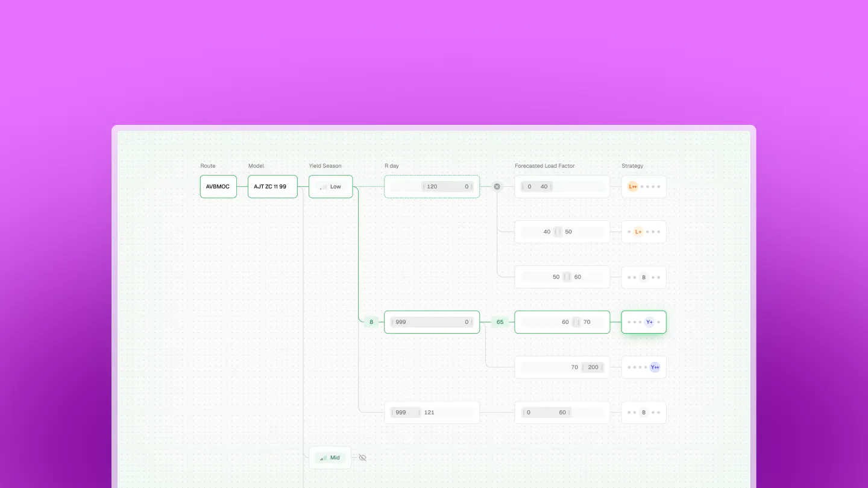Screen dimensions: 868x488
Task: Adjust the R day range slider 999 to 0
Action: coord(432,322)
